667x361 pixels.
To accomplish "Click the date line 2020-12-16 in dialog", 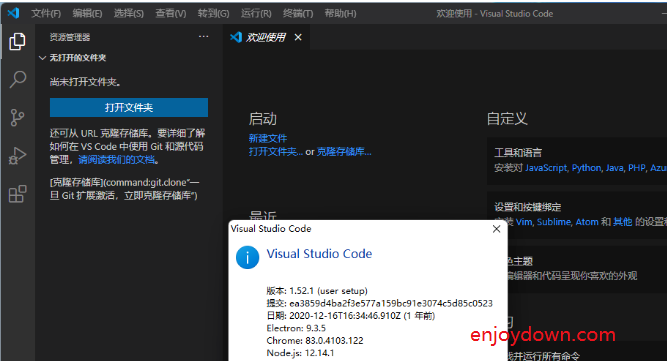I will (351, 316).
